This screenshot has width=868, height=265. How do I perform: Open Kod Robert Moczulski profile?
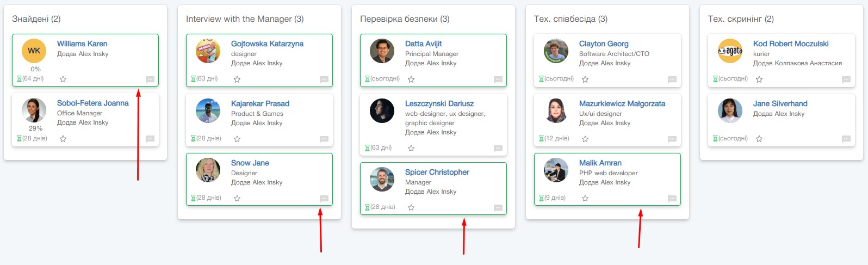(x=791, y=44)
